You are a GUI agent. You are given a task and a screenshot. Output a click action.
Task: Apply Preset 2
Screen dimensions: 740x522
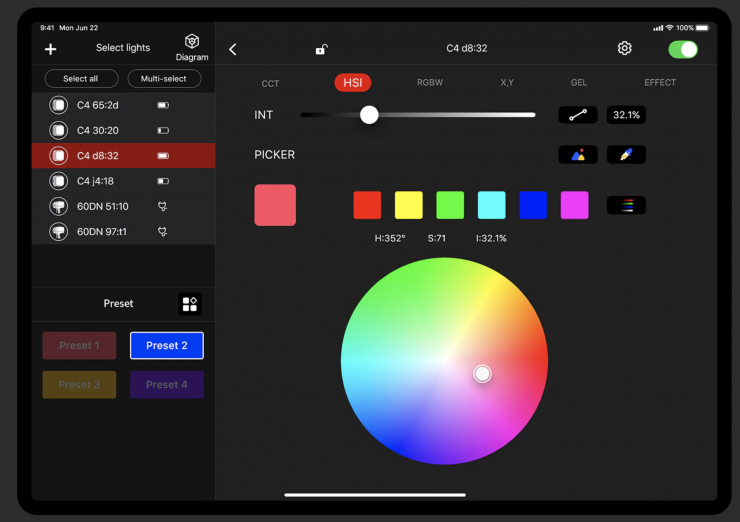[x=167, y=346]
